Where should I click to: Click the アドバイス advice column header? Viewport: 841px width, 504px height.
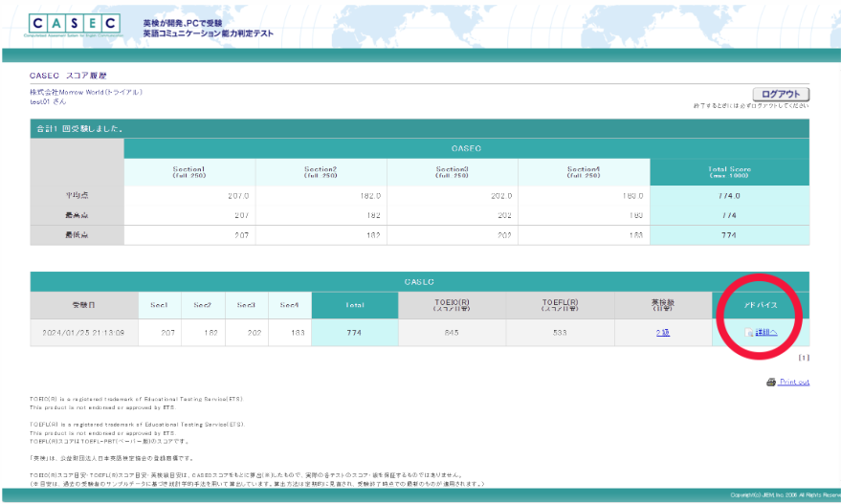pyautogui.click(x=761, y=305)
